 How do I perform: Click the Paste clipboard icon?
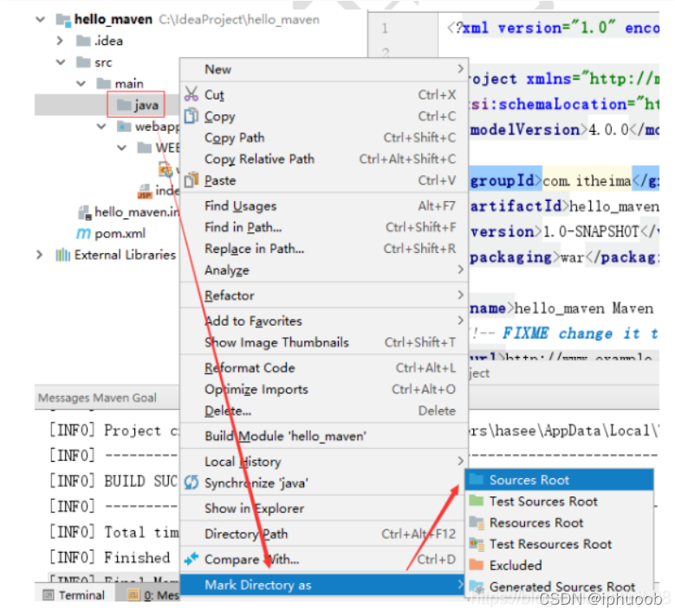tap(191, 180)
